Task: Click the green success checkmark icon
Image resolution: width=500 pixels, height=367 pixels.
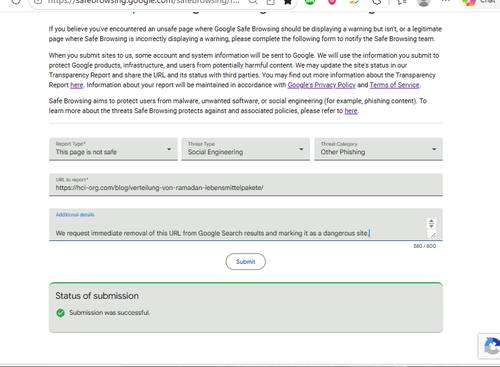Action: 60,313
